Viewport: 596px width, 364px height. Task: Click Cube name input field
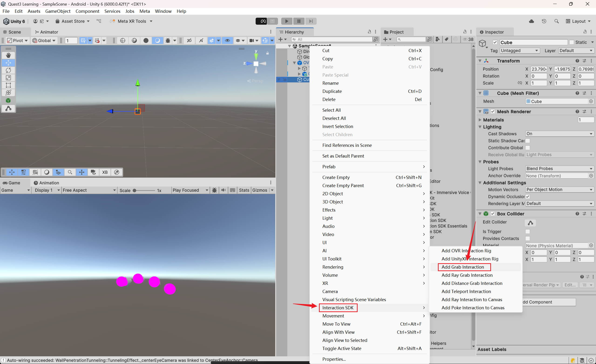click(x=533, y=42)
